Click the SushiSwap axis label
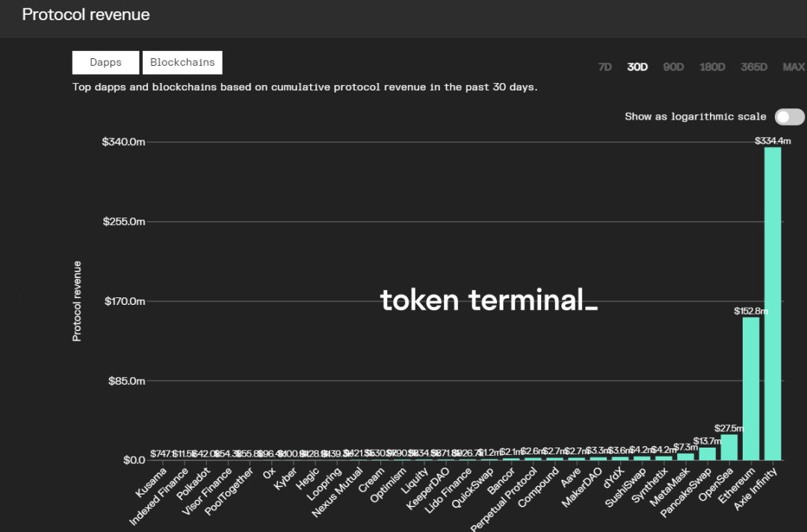Viewport: 807px width, 532px height. (x=625, y=488)
